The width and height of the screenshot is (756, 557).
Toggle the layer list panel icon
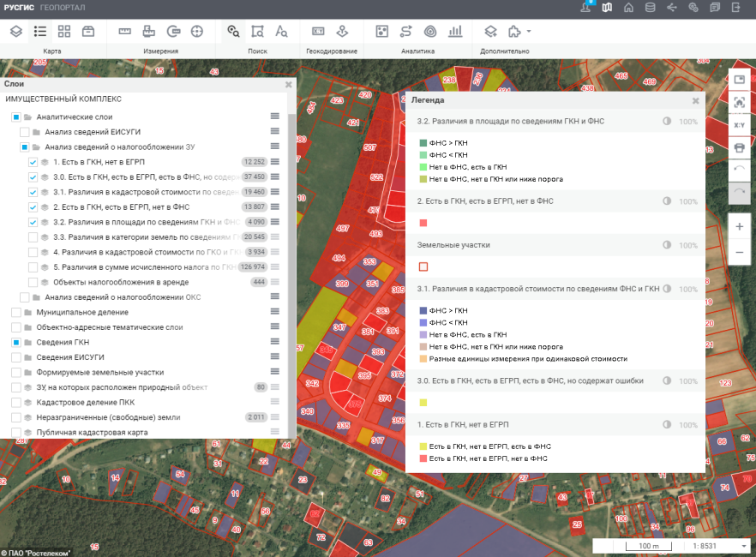40,32
